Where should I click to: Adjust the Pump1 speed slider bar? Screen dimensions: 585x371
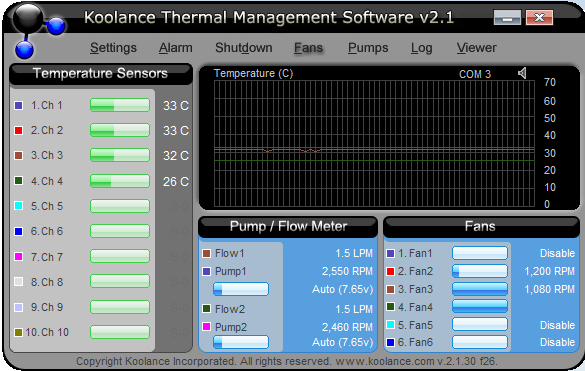coord(241,289)
